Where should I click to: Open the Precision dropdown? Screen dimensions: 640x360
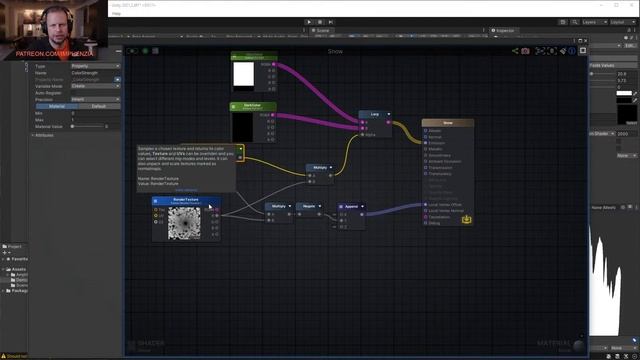(x=96, y=99)
